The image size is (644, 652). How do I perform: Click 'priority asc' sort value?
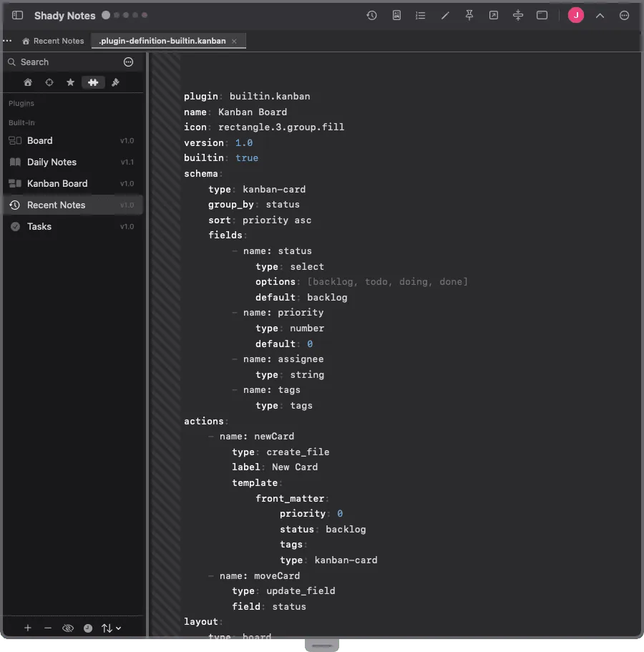[277, 220]
